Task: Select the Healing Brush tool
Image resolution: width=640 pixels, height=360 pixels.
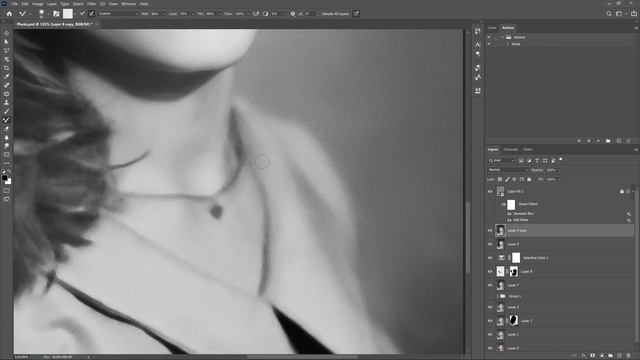Action: [7, 85]
